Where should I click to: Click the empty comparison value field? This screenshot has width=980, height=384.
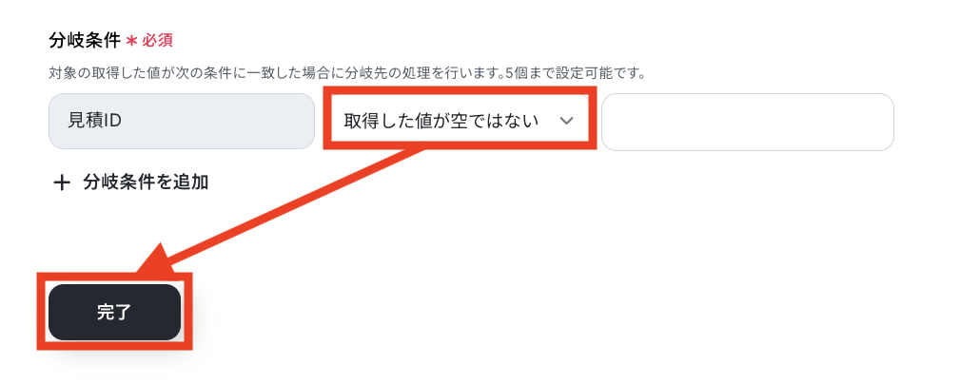coord(748,122)
